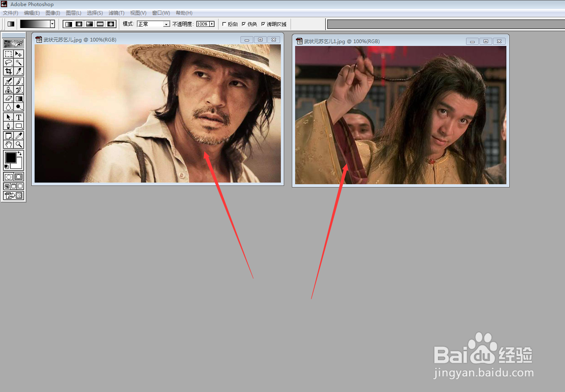The width and height of the screenshot is (565, 392).
Task: Select the Move tool
Action: (x=19, y=54)
